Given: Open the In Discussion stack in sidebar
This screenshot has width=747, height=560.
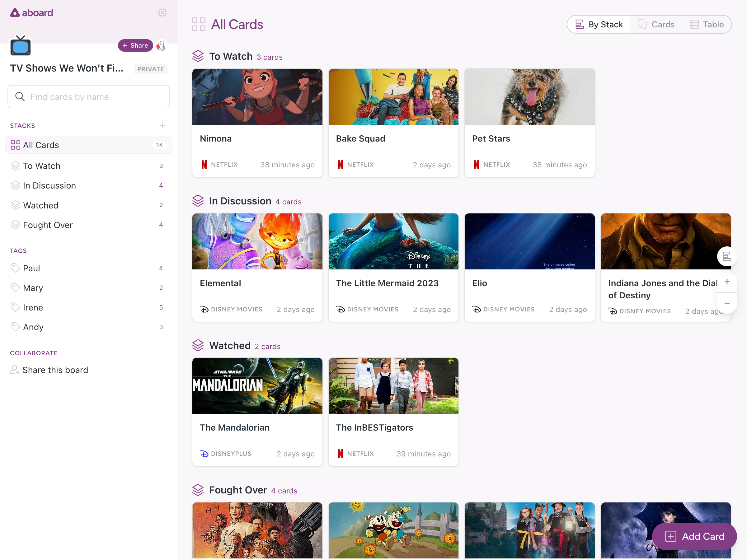Looking at the screenshot, I should [88, 185].
